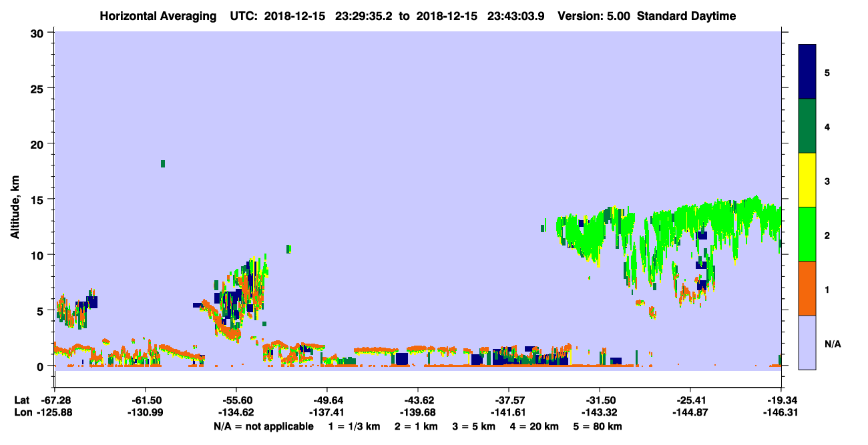Click the longitude value '-125.88'
The height and width of the screenshot is (445, 868).
tap(54, 412)
